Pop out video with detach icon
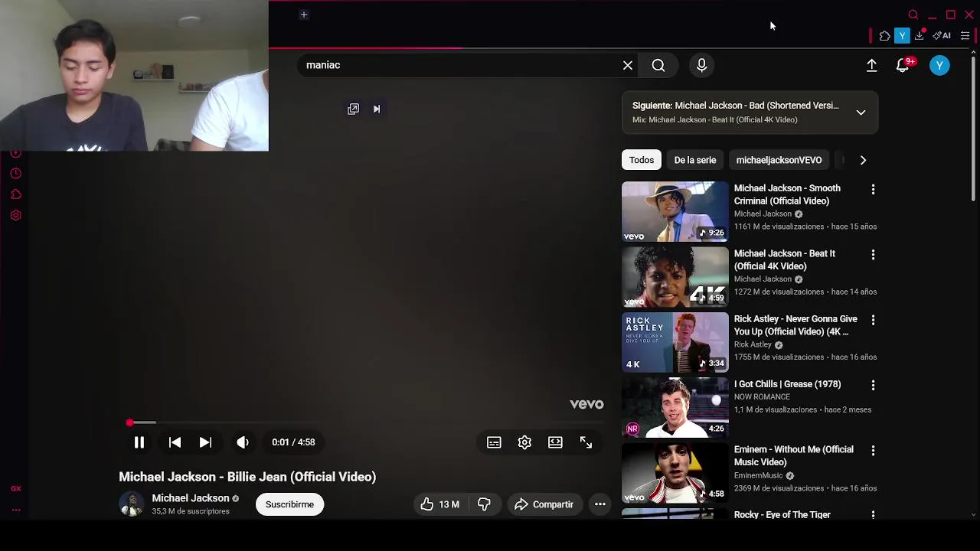This screenshot has height=551, width=980. [353, 109]
